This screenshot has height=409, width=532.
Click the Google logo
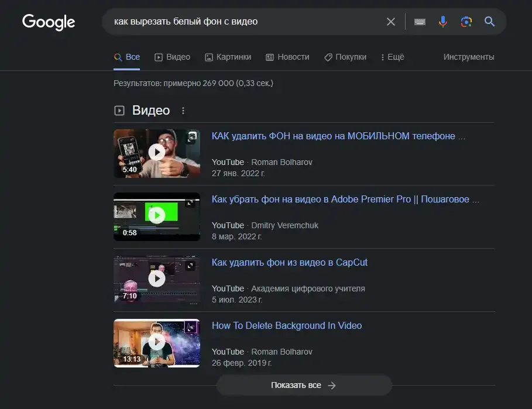tap(49, 22)
